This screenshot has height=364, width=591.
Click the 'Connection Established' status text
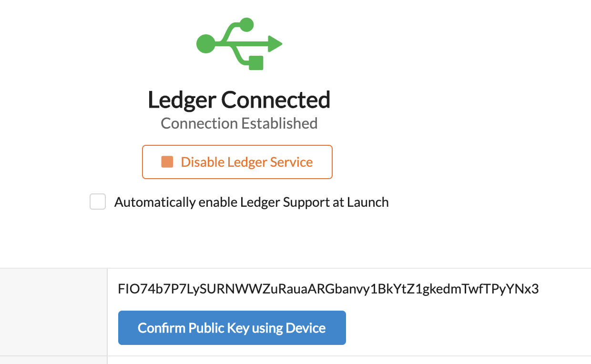pos(239,123)
